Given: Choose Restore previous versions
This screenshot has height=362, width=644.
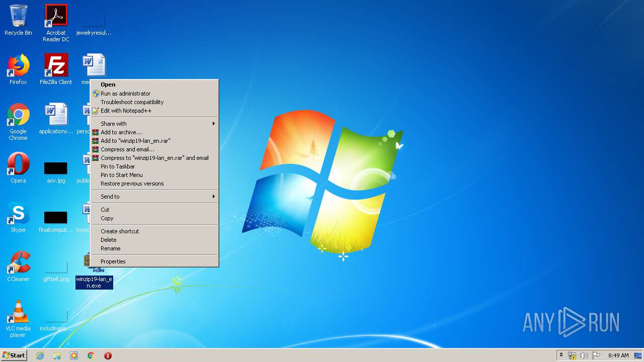Looking at the screenshot, I should (154, 184).
